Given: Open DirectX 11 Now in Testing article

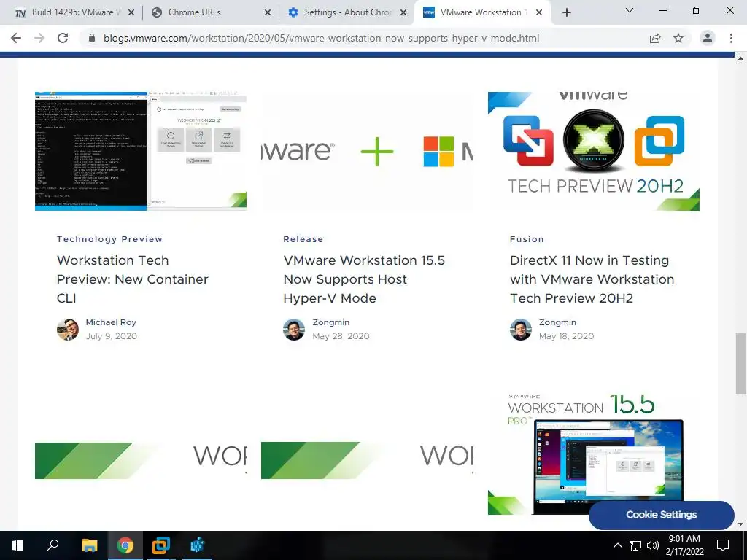Looking at the screenshot, I should pyautogui.click(x=592, y=279).
